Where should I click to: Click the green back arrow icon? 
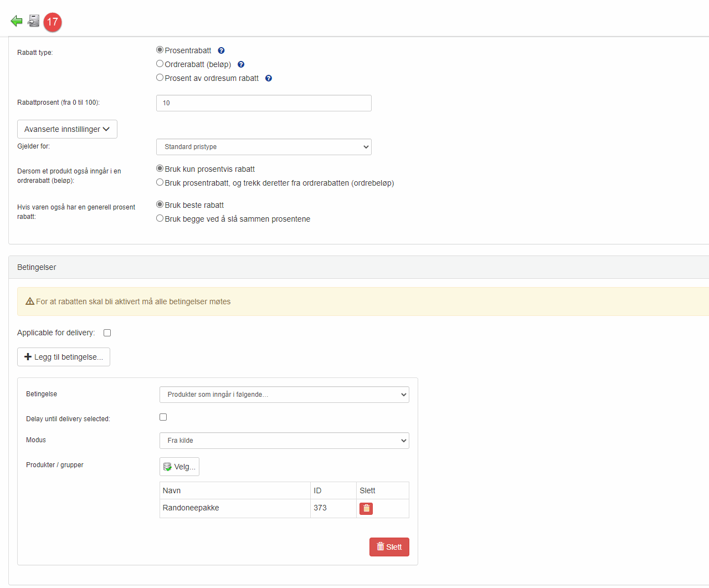16,21
